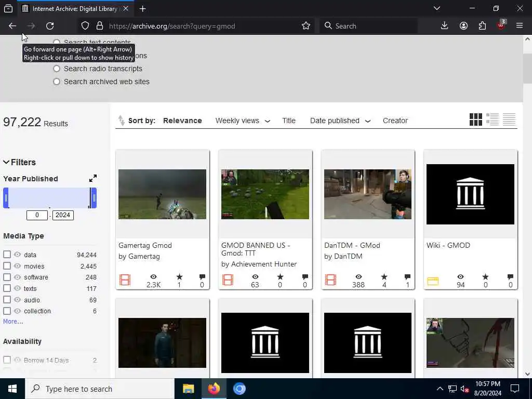Click the tracking protection shield icon
The width and height of the screenshot is (532, 399).
coord(85,26)
